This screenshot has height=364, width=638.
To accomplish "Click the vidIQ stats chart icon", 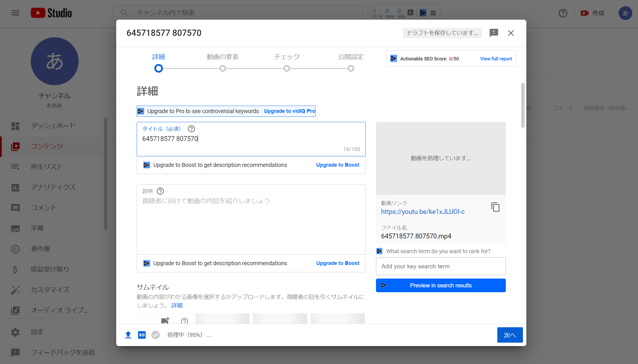I will coord(410,13).
